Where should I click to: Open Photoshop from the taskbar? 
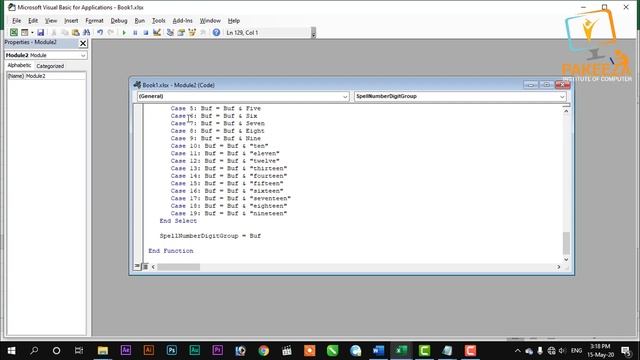coord(172,351)
